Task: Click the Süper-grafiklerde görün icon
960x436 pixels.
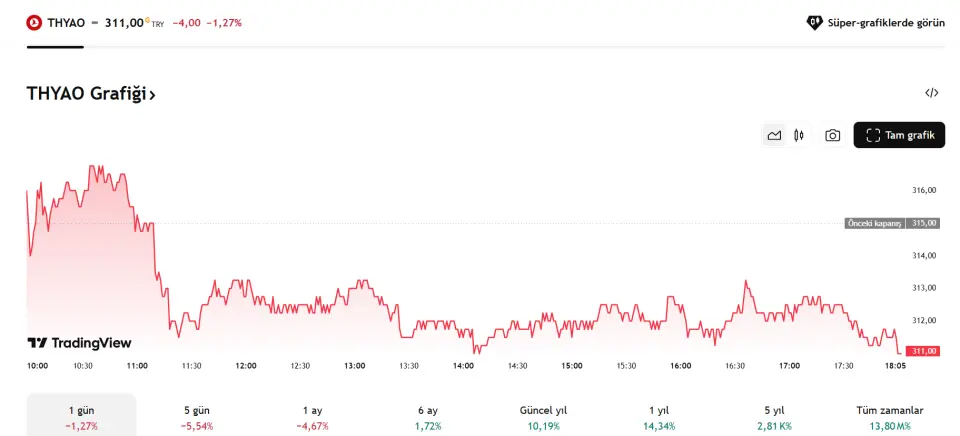Action: pyautogui.click(x=814, y=22)
